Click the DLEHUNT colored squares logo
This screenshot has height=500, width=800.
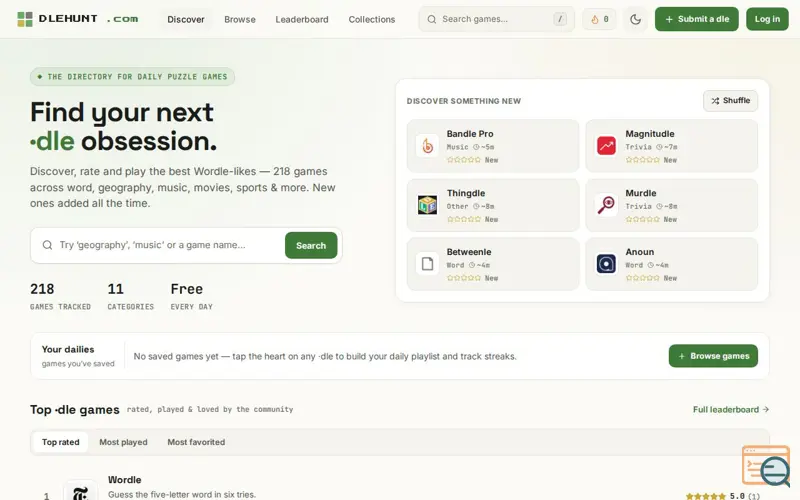click(24, 19)
